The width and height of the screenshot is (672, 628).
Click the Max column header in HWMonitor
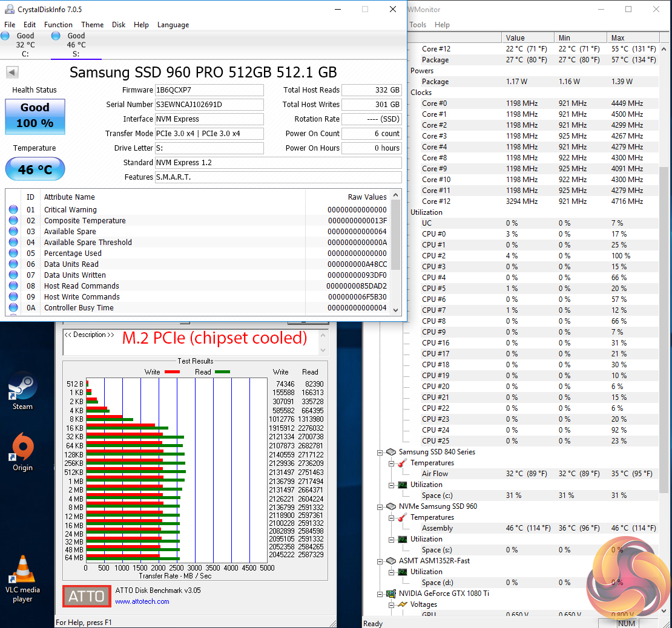coord(633,38)
